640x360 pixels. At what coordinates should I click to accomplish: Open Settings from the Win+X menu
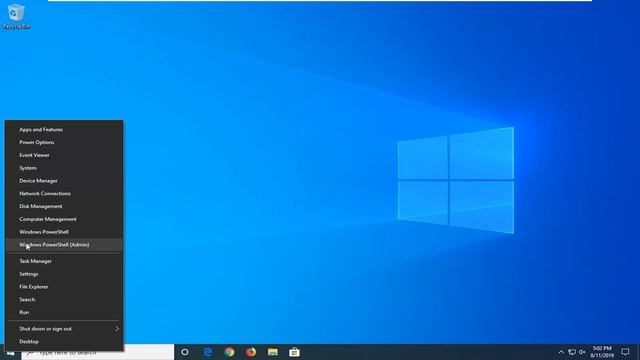click(x=64, y=274)
